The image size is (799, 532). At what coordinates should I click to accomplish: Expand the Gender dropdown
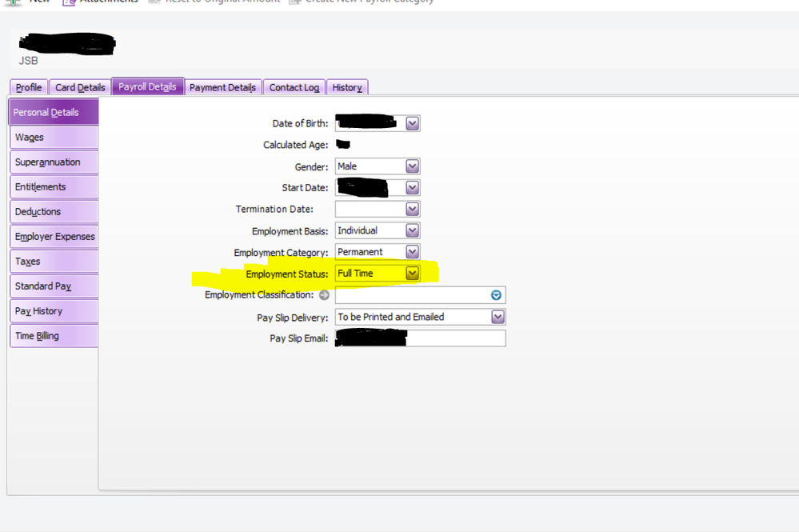(x=412, y=166)
